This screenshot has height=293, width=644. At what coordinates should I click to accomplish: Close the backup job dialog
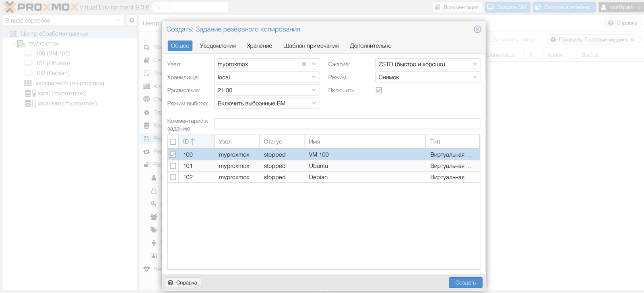point(477,29)
